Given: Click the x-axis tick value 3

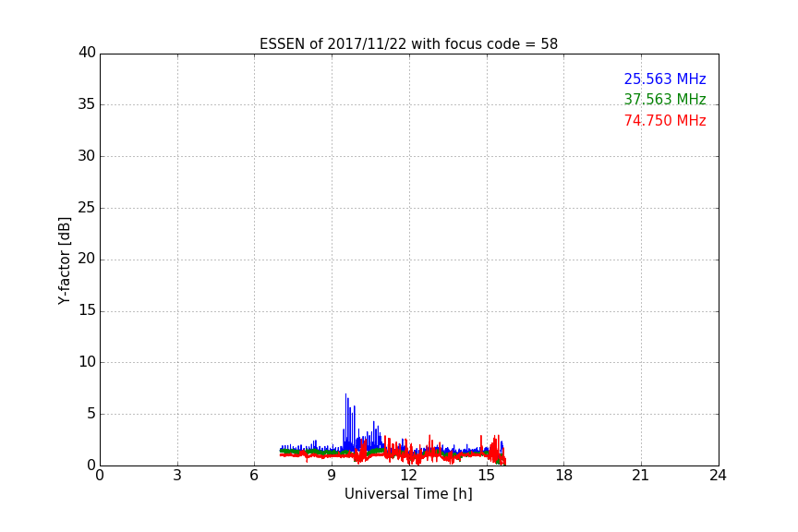Looking at the screenshot, I should [177, 476].
